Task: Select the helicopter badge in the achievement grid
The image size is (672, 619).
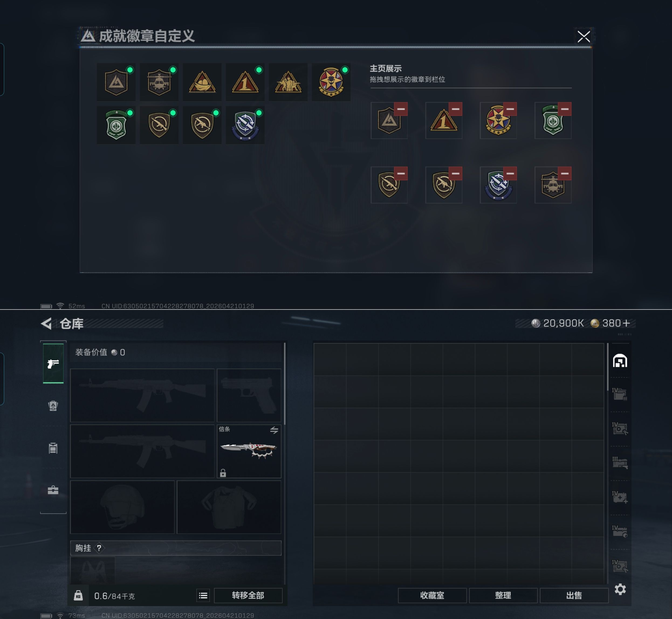Action: coord(159,82)
